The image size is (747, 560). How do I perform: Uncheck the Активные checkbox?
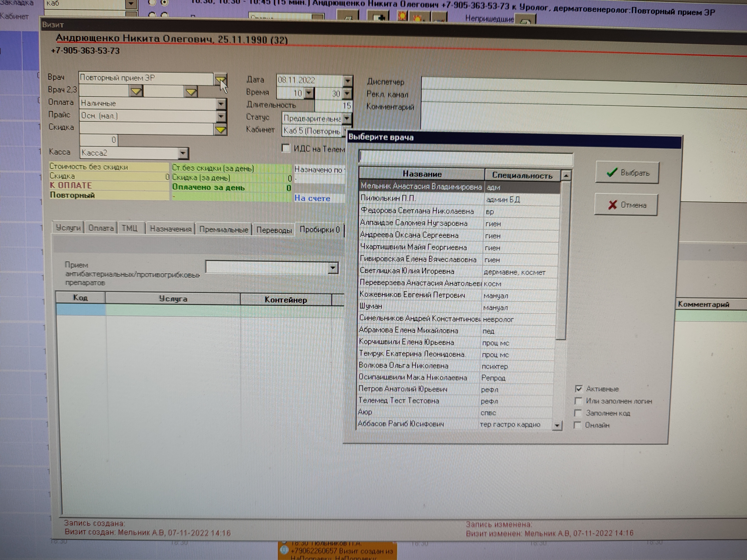(579, 388)
